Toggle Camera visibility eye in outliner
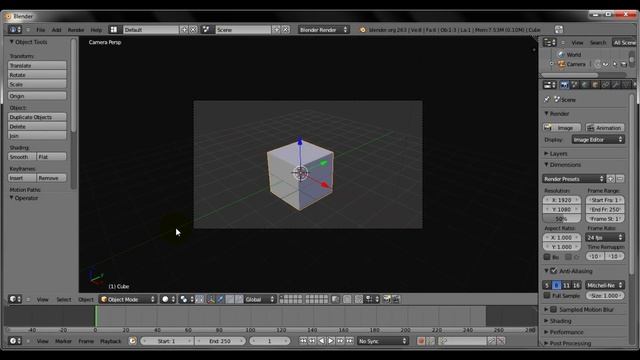This screenshot has width=640, height=360. coord(606,64)
